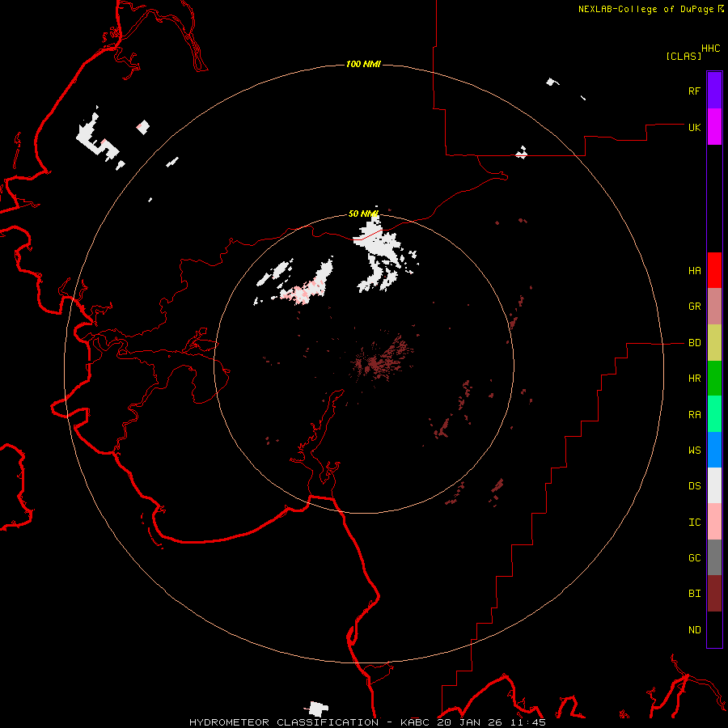Click the 50 NMI range ring label
The image size is (728, 728).
pos(363,214)
